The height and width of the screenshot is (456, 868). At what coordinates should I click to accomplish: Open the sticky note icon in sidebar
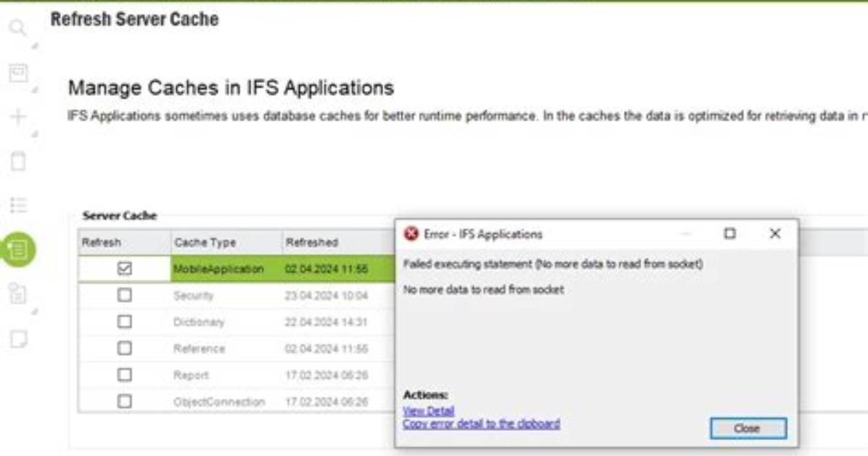tap(18, 338)
